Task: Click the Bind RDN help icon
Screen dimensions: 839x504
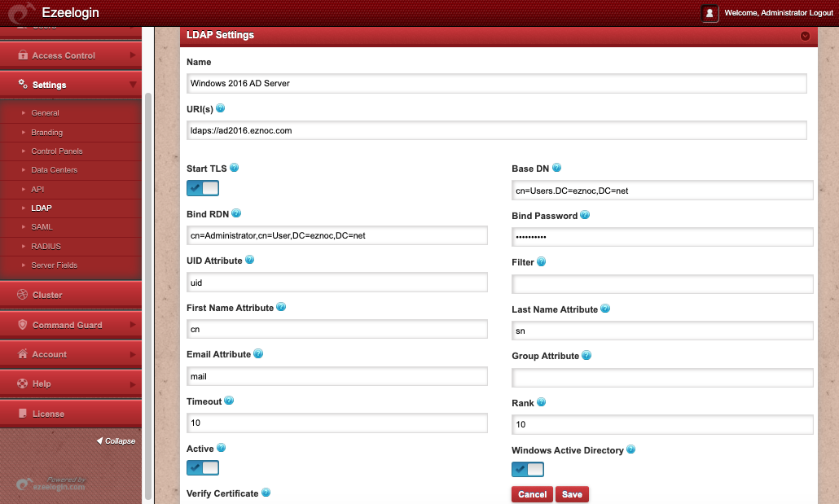Action: click(236, 213)
